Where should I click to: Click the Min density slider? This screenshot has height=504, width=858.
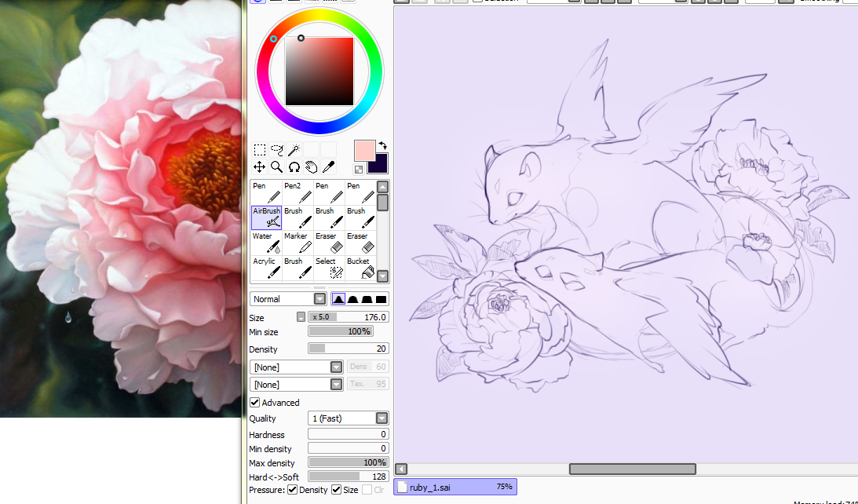click(349, 448)
